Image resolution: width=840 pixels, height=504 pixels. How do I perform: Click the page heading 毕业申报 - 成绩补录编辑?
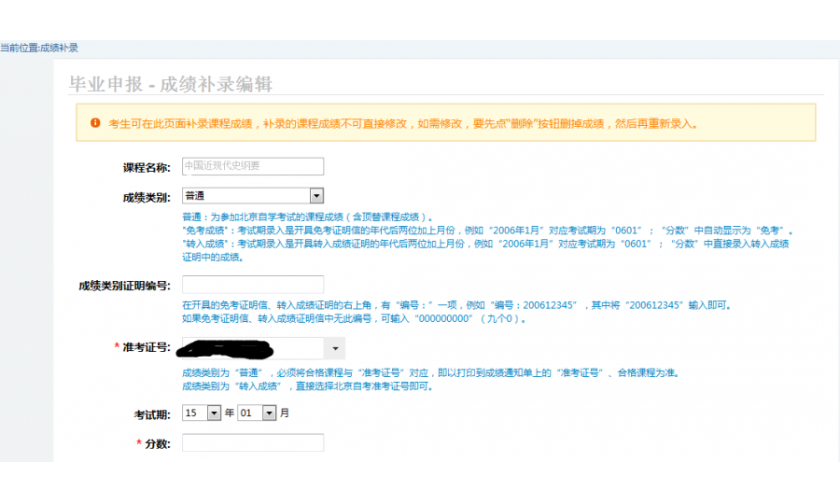point(171,84)
